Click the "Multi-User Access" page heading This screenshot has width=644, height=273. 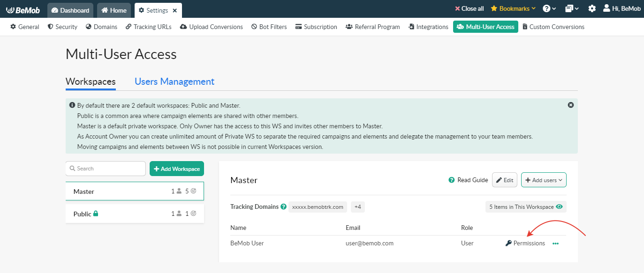(x=121, y=54)
